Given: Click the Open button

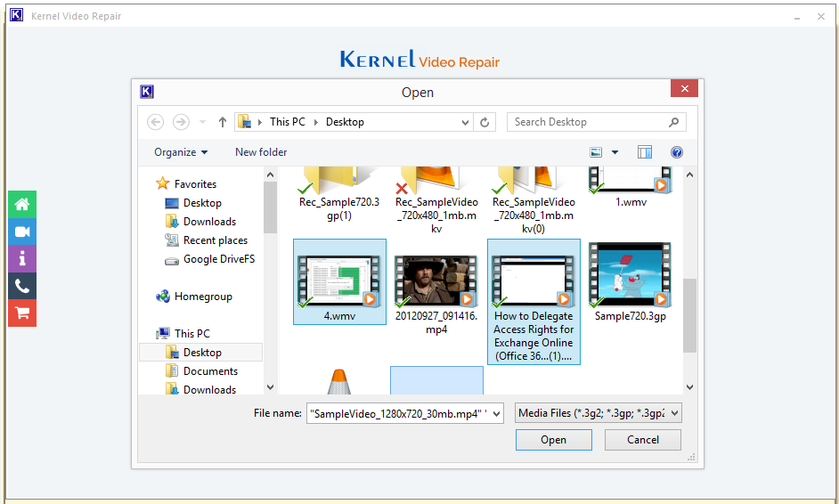Looking at the screenshot, I should tap(553, 440).
